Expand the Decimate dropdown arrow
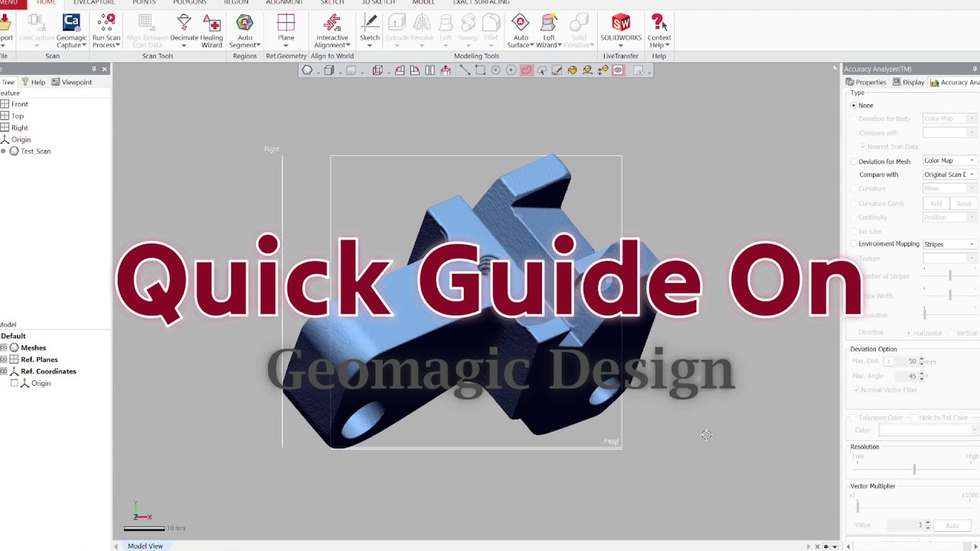Viewport: 980px width, 551px height. tap(184, 46)
